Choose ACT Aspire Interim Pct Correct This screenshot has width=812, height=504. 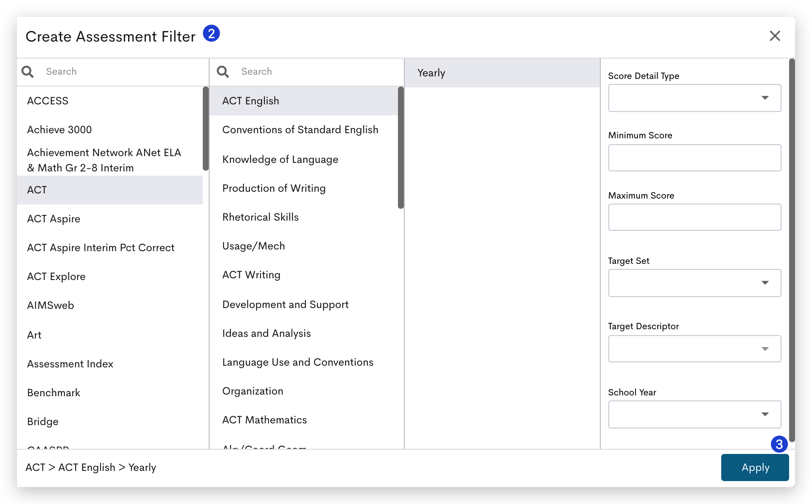(x=110, y=248)
